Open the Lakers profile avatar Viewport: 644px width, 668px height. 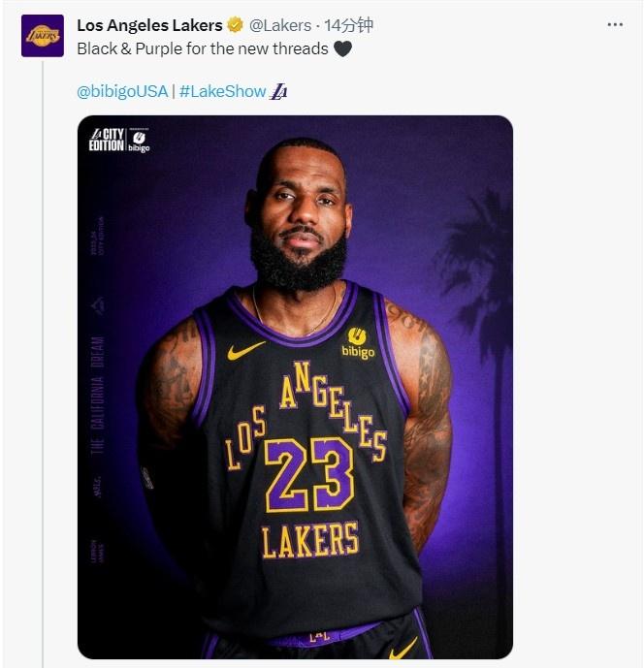pos(43,36)
